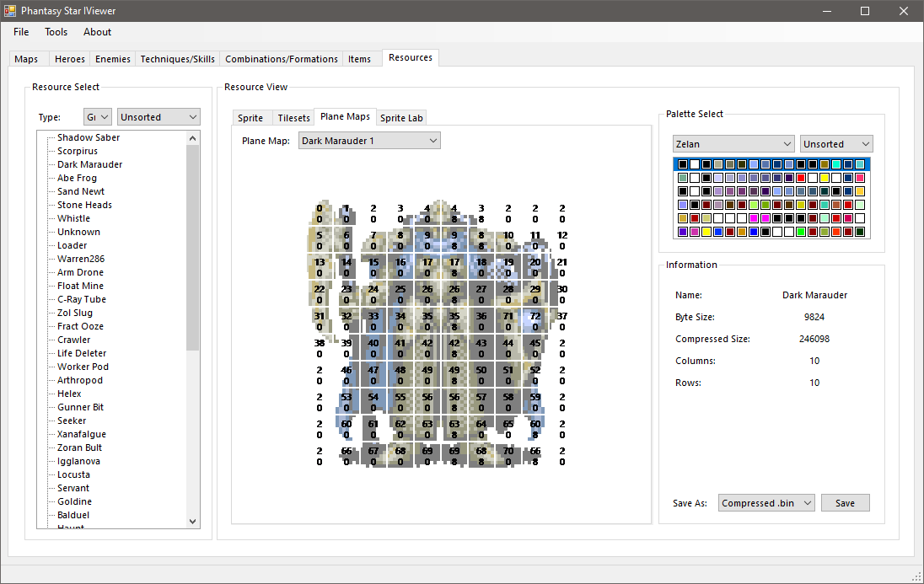Select the Helex resource
This screenshot has width=924, height=584.
69,394
